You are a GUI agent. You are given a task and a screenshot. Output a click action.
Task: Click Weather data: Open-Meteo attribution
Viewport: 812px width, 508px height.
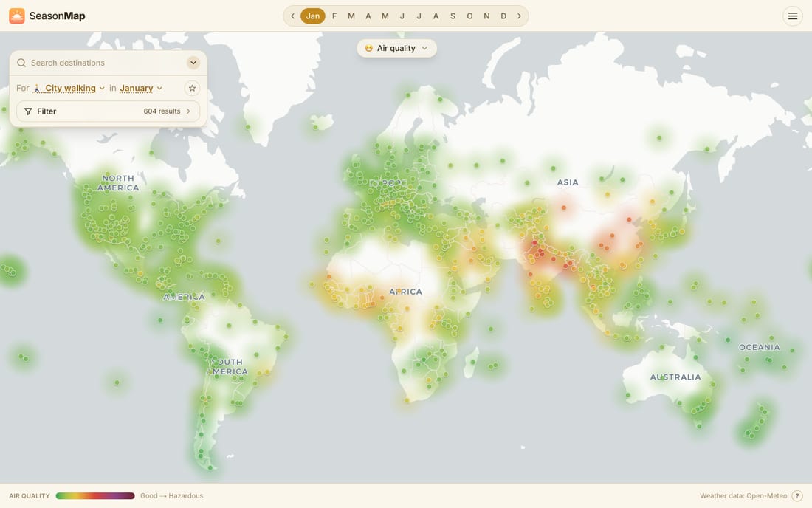[x=743, y=496]
